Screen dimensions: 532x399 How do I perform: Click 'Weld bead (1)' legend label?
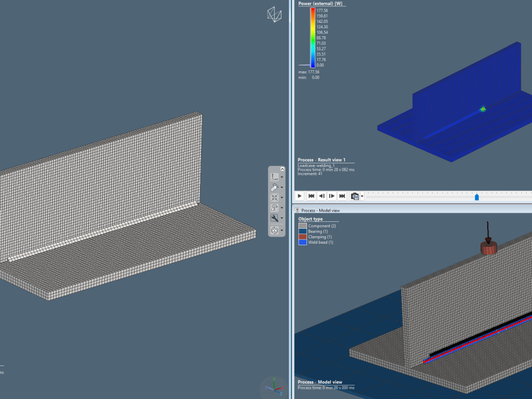click(x=321, y=242)
